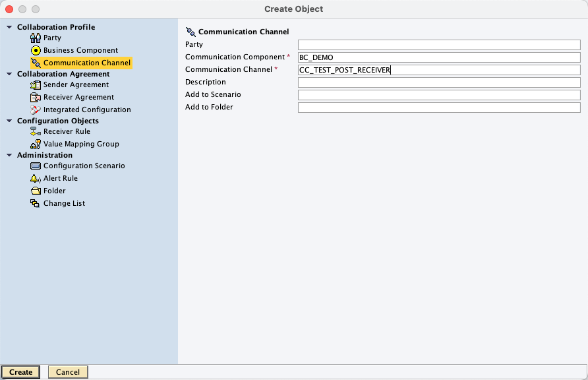Collapse the Administration section
The width and height of the screenshot is (588, 380).
(x=9, y=155)
